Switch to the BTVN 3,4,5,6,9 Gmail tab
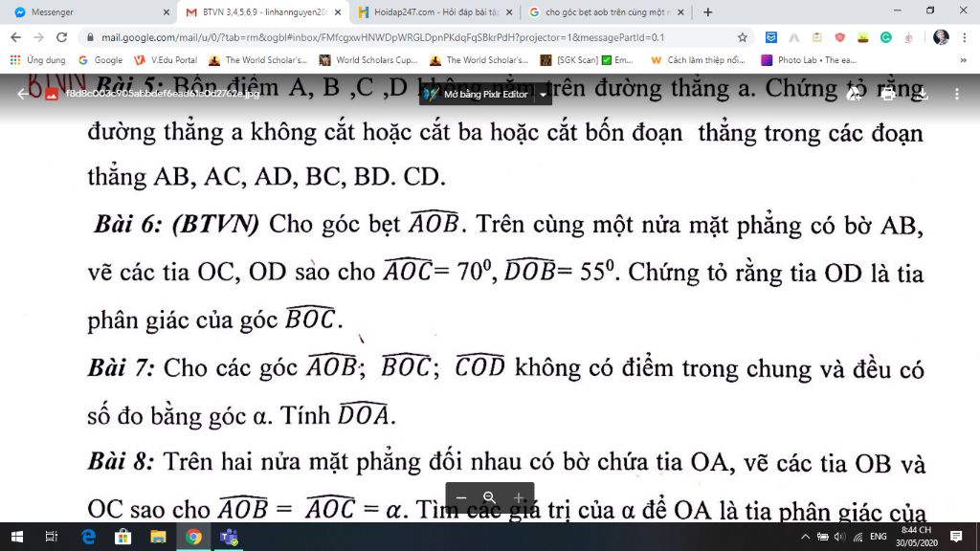Image resolution: width=980 pixels, height=551 pixels. (x=262, y=11)
